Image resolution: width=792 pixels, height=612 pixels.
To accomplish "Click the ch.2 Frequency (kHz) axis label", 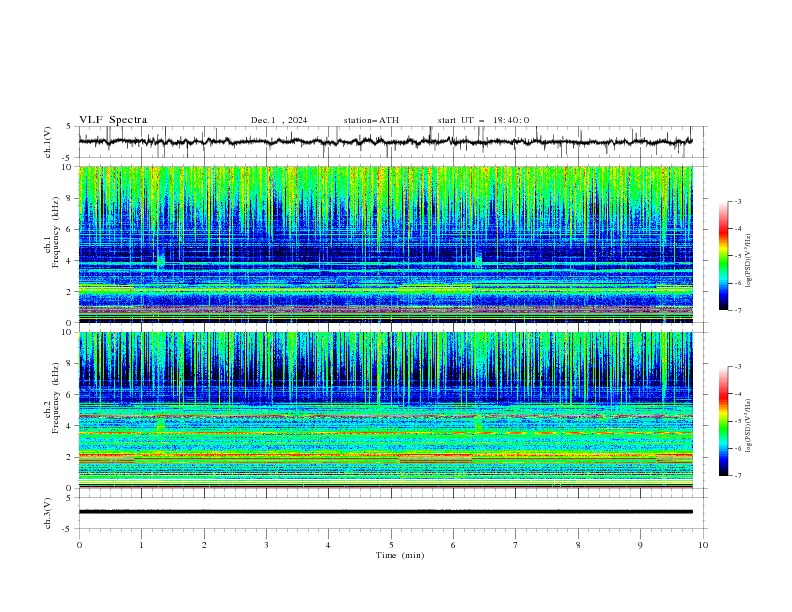I will tap(51, 398).
